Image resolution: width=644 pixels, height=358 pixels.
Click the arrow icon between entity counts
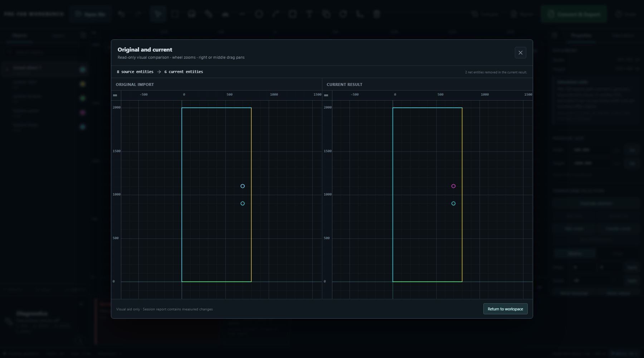click(x=159, y=72)
